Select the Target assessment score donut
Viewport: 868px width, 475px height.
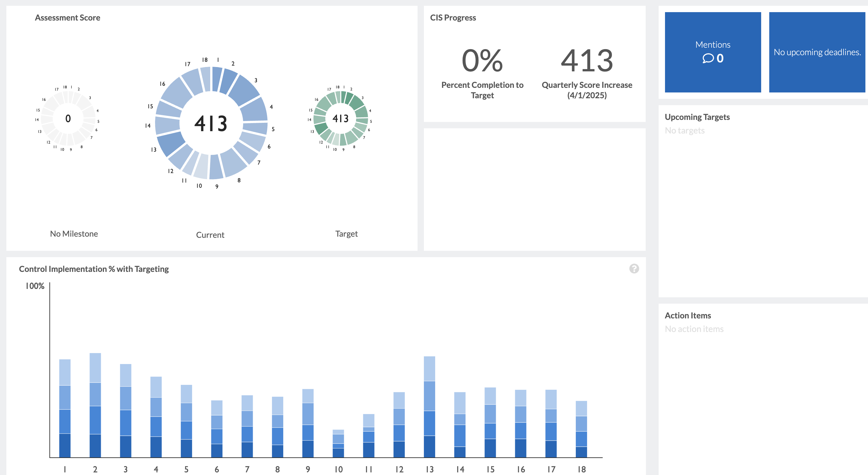click(x=341, y=118)
